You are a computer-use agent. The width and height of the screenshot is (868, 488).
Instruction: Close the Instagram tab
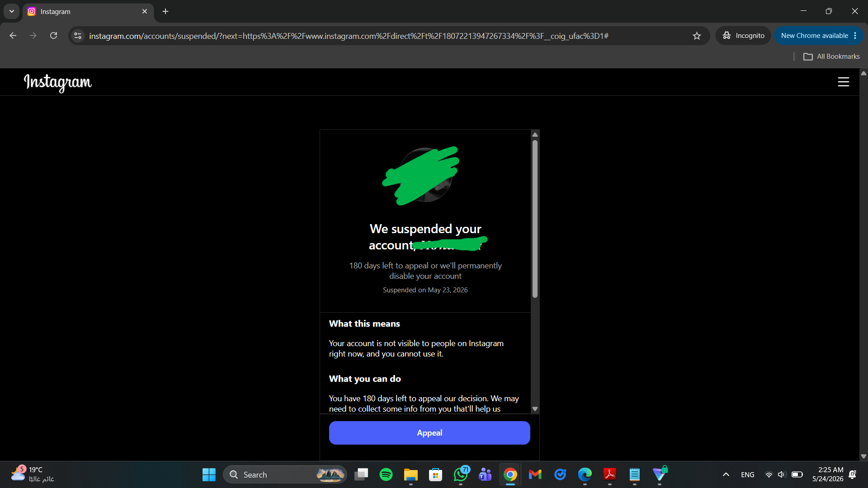coord(145,11)
